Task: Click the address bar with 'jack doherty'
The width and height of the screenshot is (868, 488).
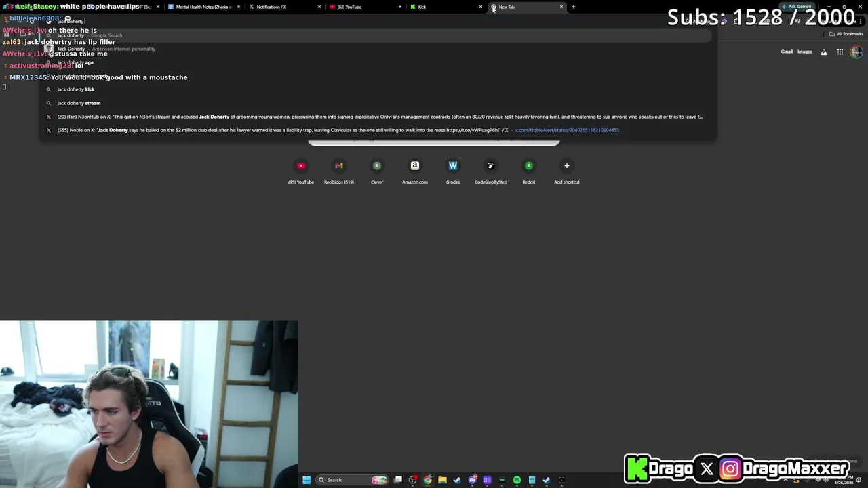Action: pos(378,21)
